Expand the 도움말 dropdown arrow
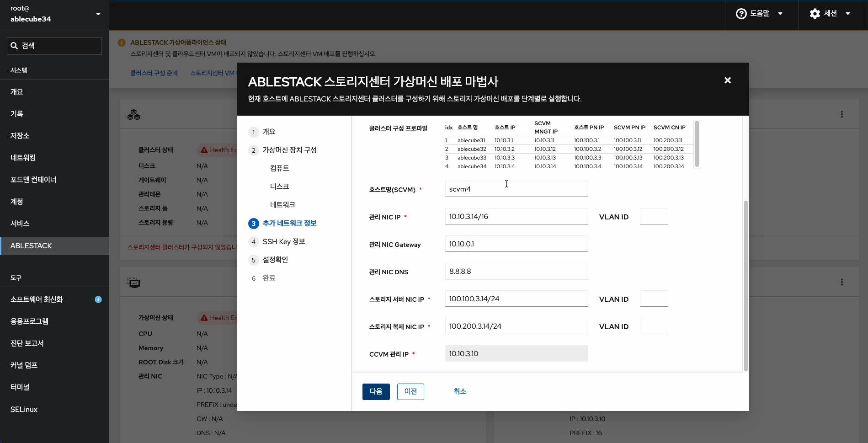The image size is (868, 443). pos(781,13)
